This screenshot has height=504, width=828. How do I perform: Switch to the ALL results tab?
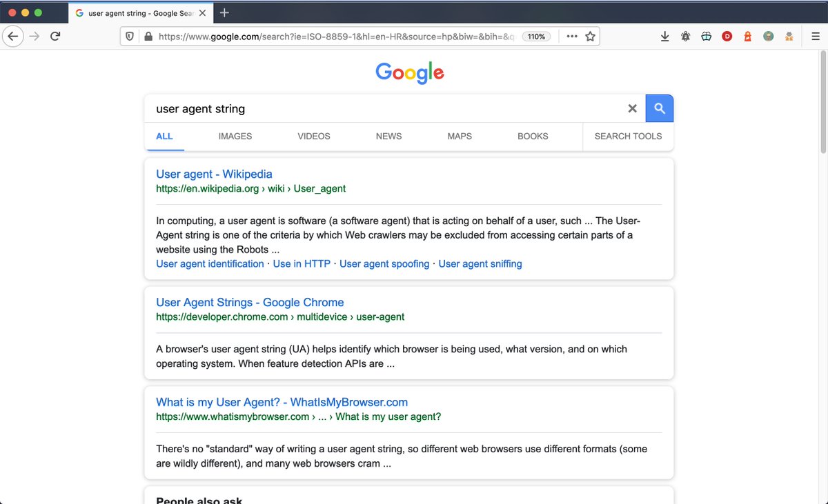[x=164, y=137]
